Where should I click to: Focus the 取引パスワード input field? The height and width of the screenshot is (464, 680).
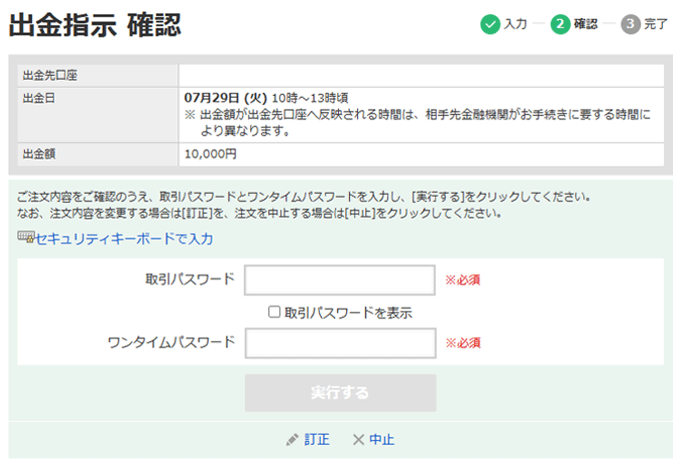point(340,280)
